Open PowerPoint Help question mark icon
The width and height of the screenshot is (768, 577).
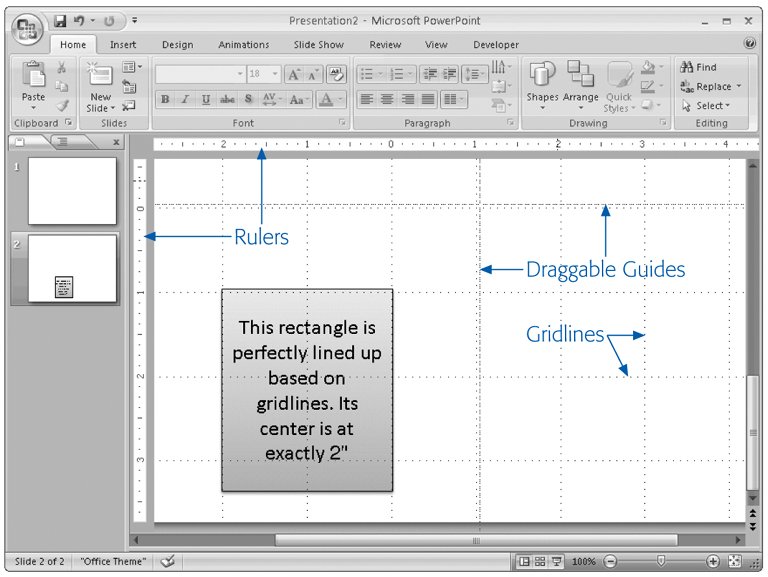(x=750, y=44)
